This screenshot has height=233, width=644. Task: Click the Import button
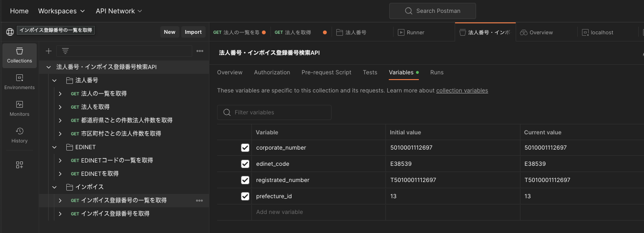(193, 32)
